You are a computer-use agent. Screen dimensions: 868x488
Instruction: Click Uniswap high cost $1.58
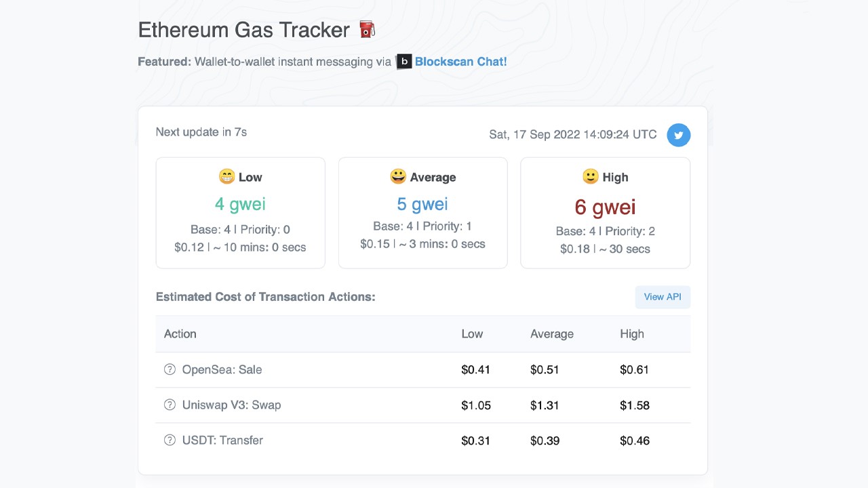pyautogui.click(x=635, y=405)
